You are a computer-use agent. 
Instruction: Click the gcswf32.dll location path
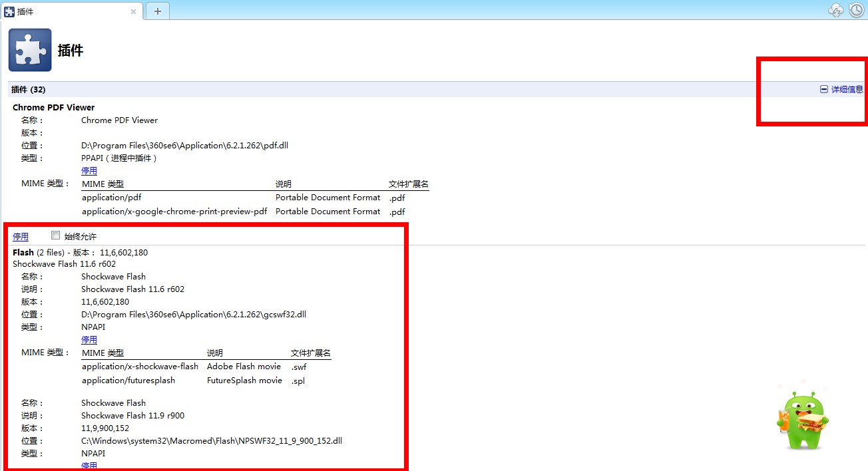[194, 315]
